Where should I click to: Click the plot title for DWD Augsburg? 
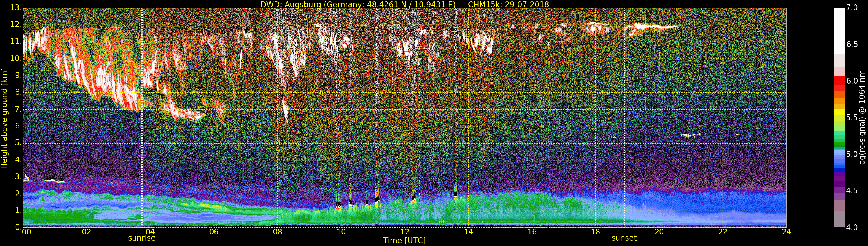point(404,4)
